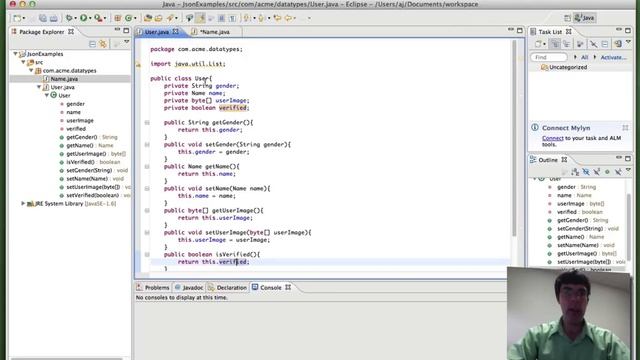
Task: Open the Package Explorer view menu triangle
Action: point(127,42)
